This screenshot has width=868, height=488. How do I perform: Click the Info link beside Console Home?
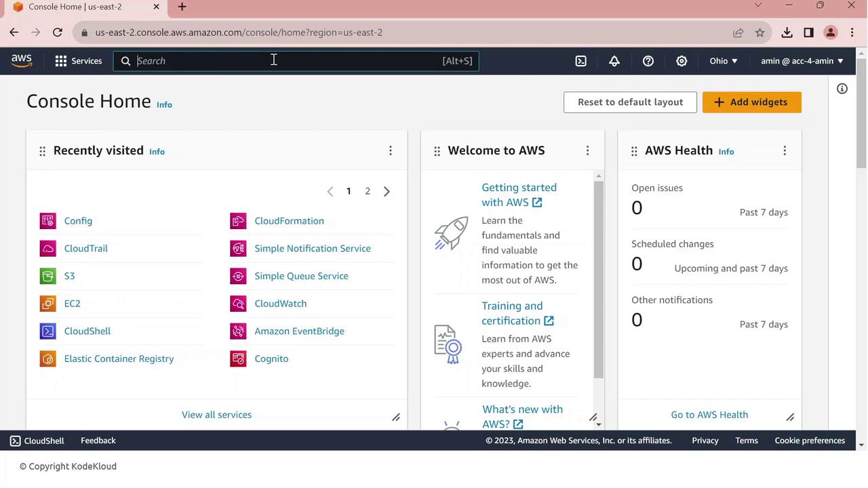click(x=164, y=104)
